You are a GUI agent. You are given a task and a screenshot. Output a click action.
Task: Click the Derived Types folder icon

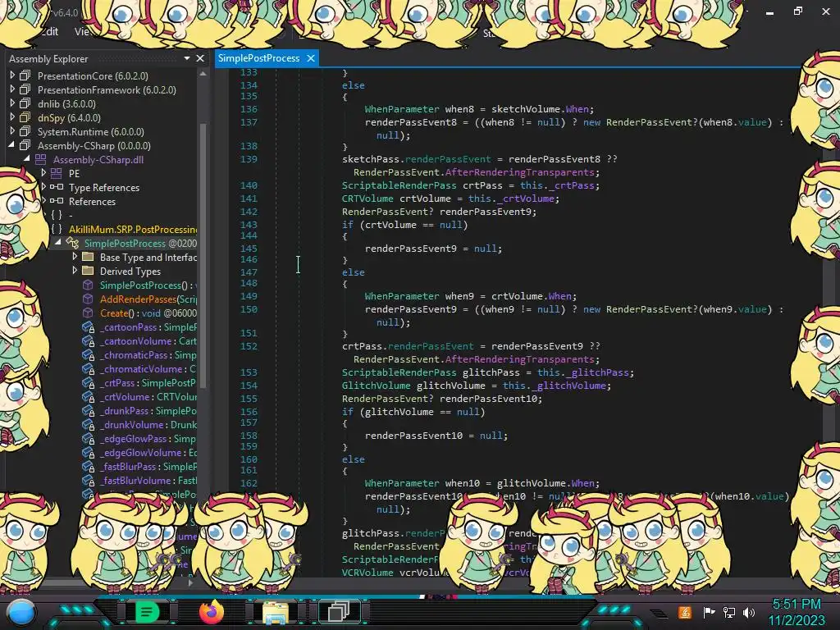click(88, 271)
